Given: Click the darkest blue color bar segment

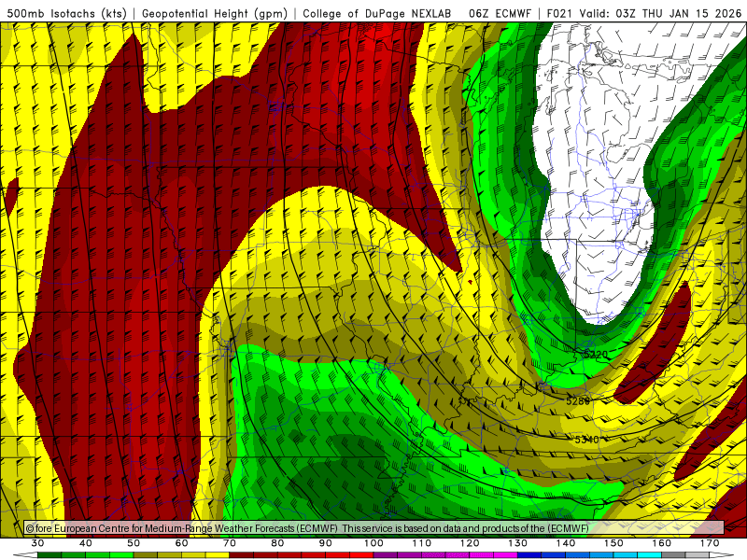Looking at the screenshot, I should pos(529,555).
